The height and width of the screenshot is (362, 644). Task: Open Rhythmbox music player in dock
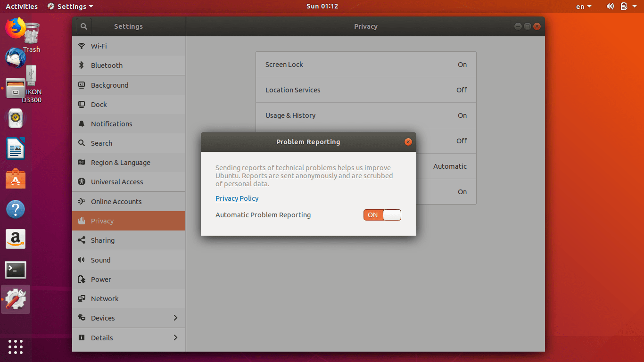(x=15, y=118)
